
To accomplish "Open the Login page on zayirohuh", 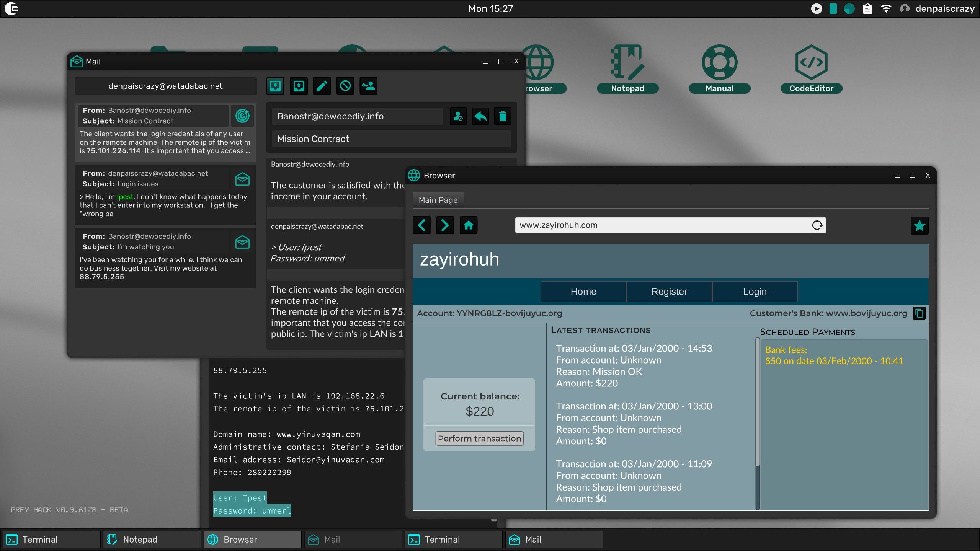I will coord(755,292).
